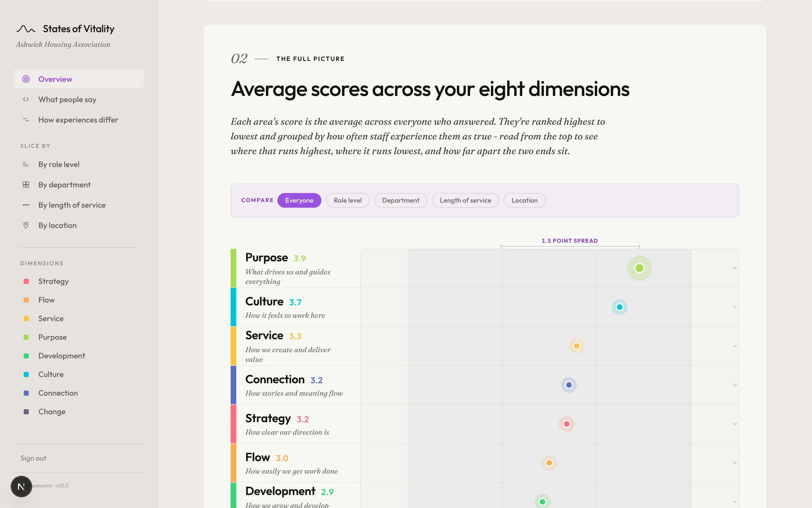Select the Location compare pill

[x=524, y=200]
